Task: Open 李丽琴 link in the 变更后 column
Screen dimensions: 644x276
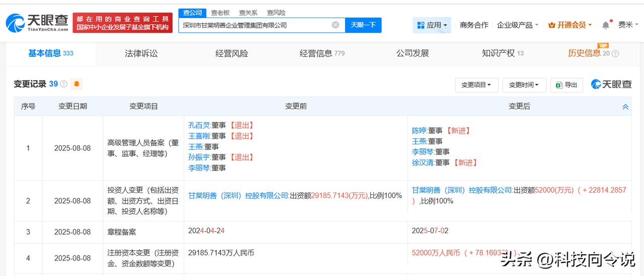Action: (423, 152)
